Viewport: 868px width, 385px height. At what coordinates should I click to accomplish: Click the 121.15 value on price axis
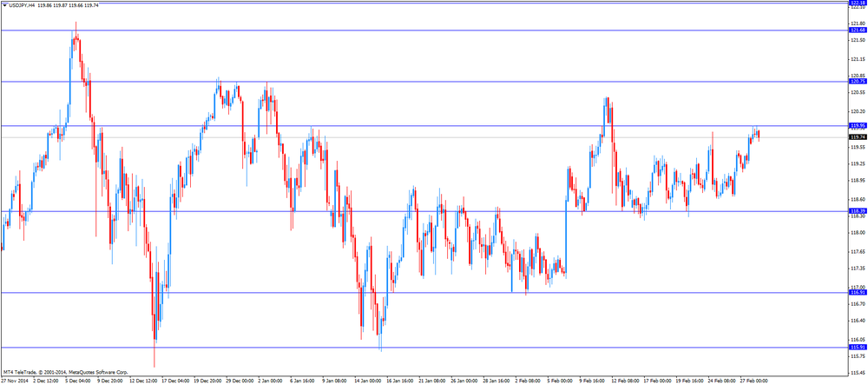pyautogui.click(x=858, y=59)
